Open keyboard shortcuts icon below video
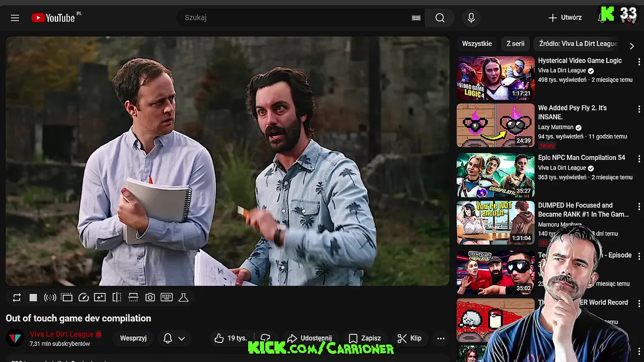 tap(167, 297)
